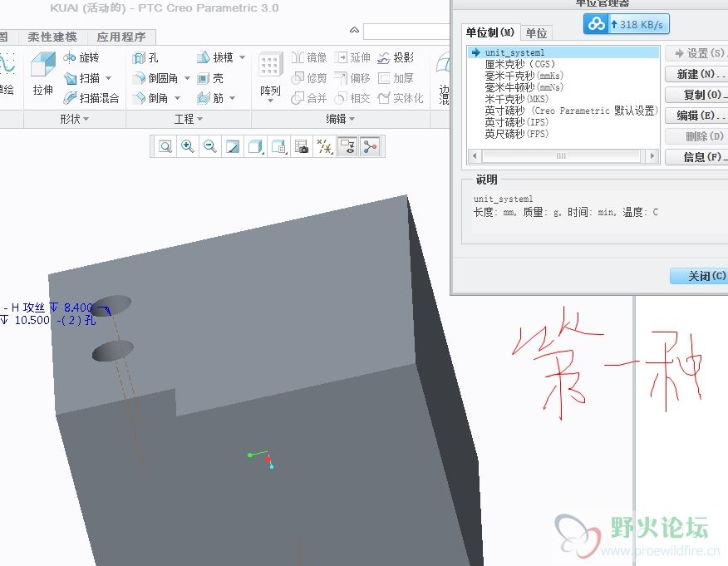The image size is (728, 566).
Task: Switch to the Units (单位) tab
Action: pos(536,33)
